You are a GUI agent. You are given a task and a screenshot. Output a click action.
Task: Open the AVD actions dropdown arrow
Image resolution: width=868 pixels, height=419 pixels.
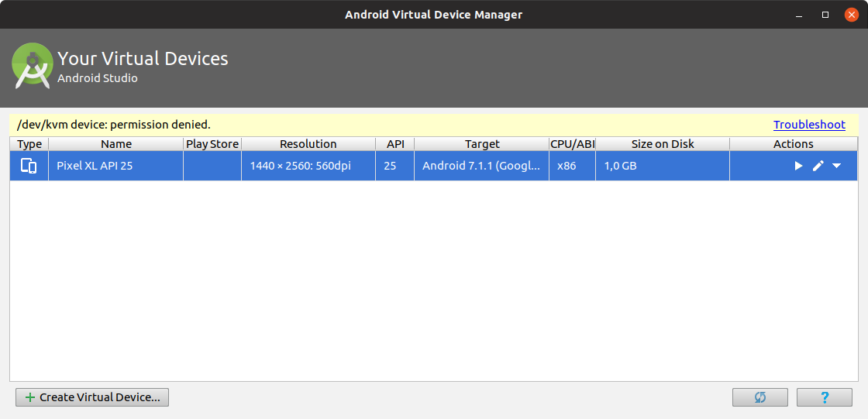tap(837, 166)
